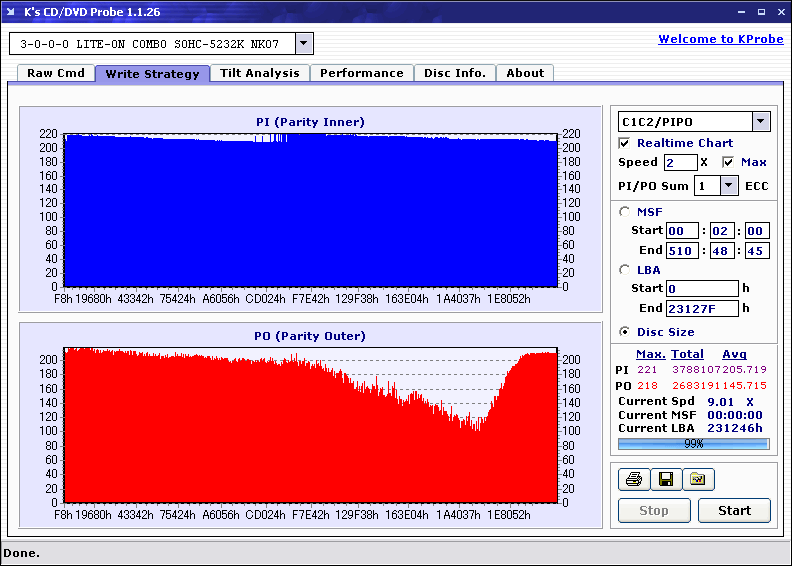Image resolution: width=792 pixels, height=566 pixels.
Task: Open the folder icon to load data
Action: coord(698,480)
